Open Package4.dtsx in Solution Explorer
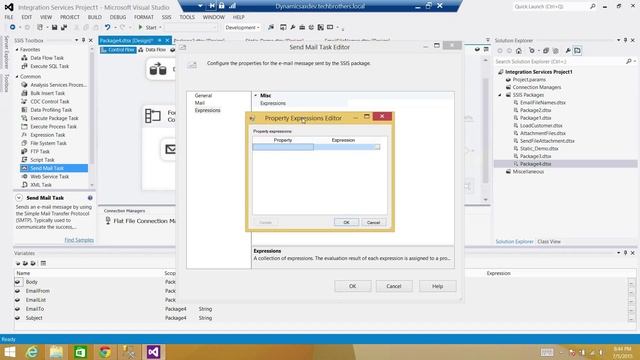 [536, 164]
